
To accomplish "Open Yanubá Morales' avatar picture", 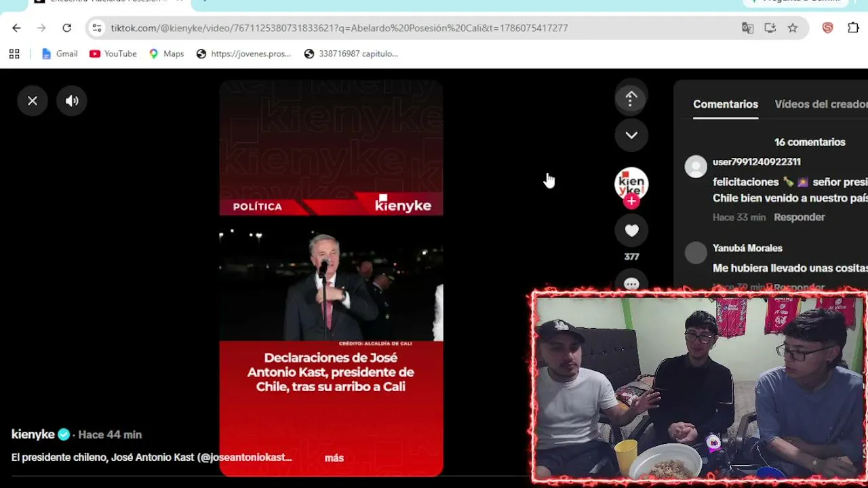I will (x=696, y=253).
